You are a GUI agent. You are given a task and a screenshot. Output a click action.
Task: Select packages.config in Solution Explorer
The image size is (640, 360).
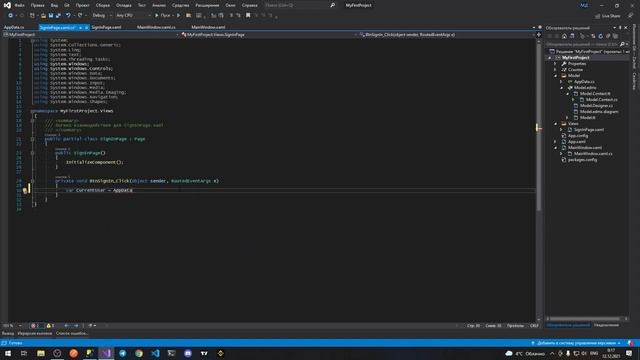point(582,160)
